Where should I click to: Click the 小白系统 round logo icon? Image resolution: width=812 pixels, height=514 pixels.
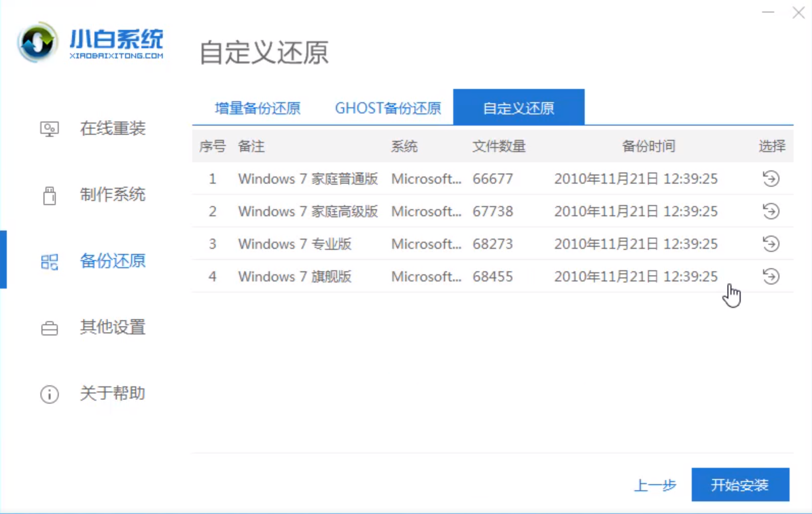(37, 43)
